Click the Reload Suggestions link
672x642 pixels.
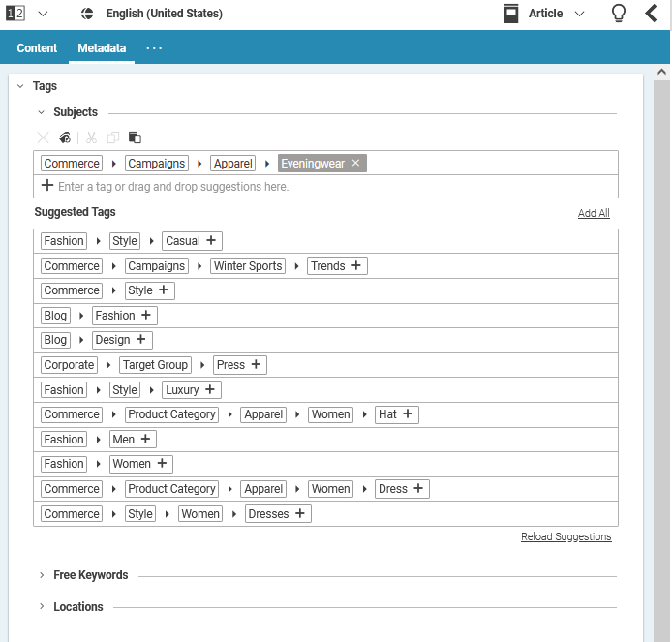(x=566, y=536)
